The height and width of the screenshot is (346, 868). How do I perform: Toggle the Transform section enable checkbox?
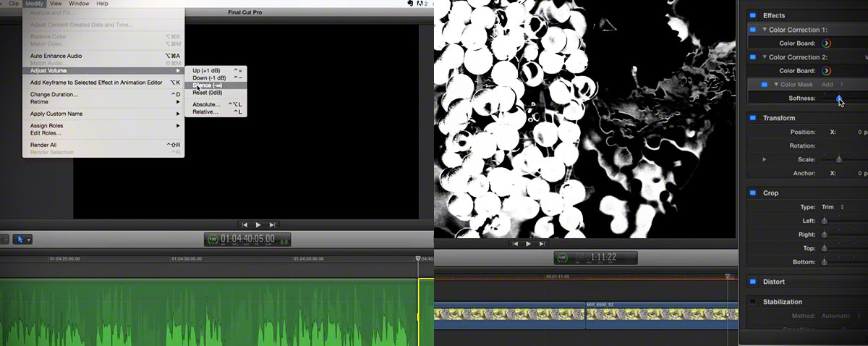point(752,118)
